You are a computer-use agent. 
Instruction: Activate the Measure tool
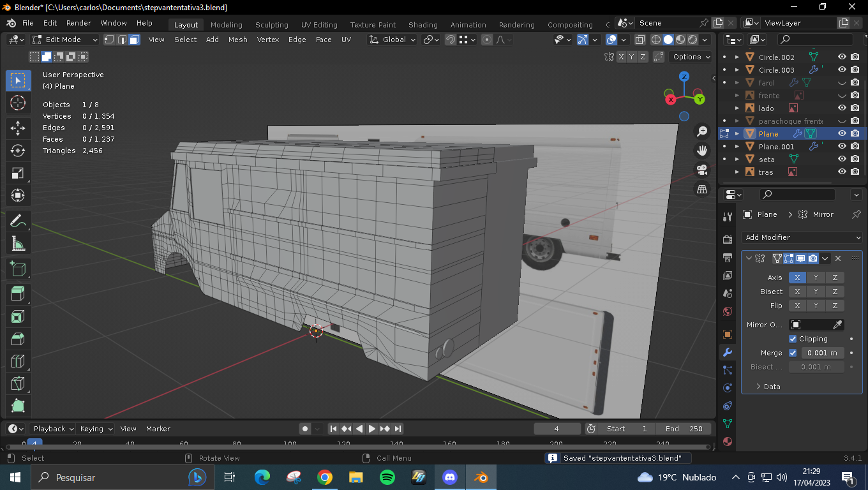pyautogui.click(x=18, y=244)
